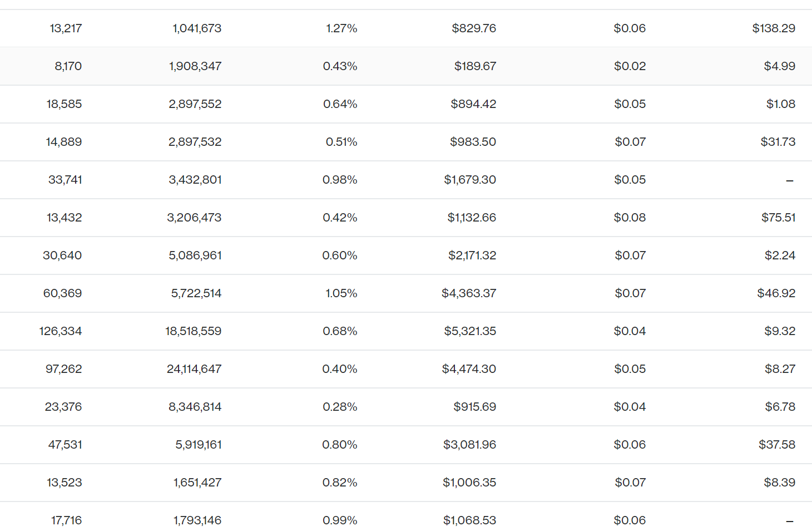Click the empty dash in the 33,741 row
The height and width of the screenshot is (531, 812).
tap(789, 180)
